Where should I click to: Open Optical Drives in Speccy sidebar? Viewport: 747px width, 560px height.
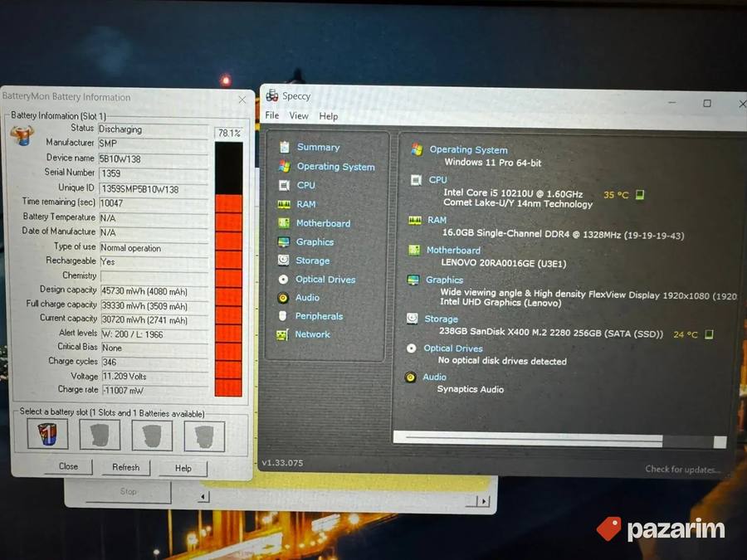(x=325, y=280)
